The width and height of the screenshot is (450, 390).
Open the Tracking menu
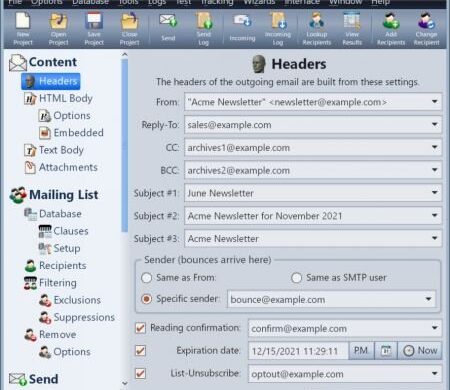click(217, 3)
